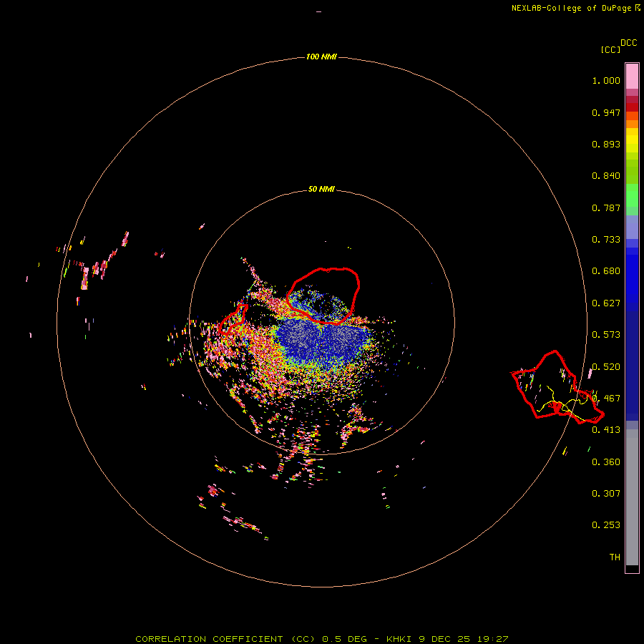Screen dimensions: 644x644
Task: Pick the orange swatch on the color bar
Action: click(632, 124)
